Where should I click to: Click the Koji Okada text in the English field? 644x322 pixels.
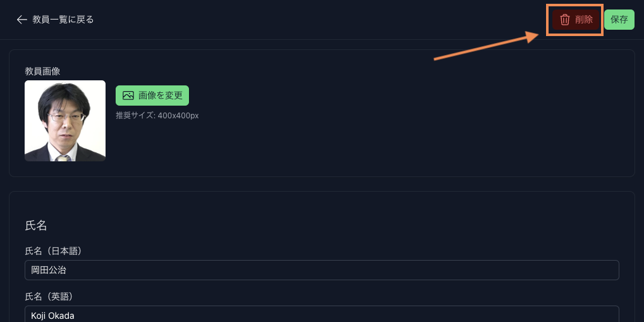(53, 315)
